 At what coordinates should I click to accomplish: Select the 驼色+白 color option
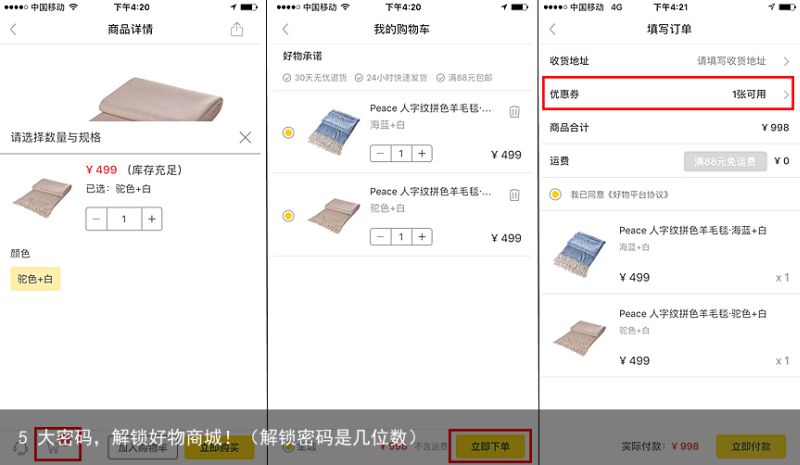(x=35, y=279)
